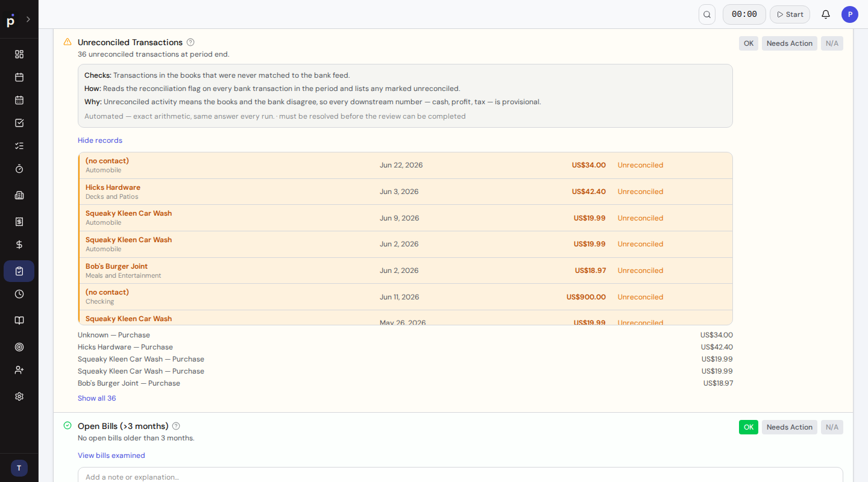Click help icon beside Open Bills title
The image size is (868, 482).
point(176,426)
